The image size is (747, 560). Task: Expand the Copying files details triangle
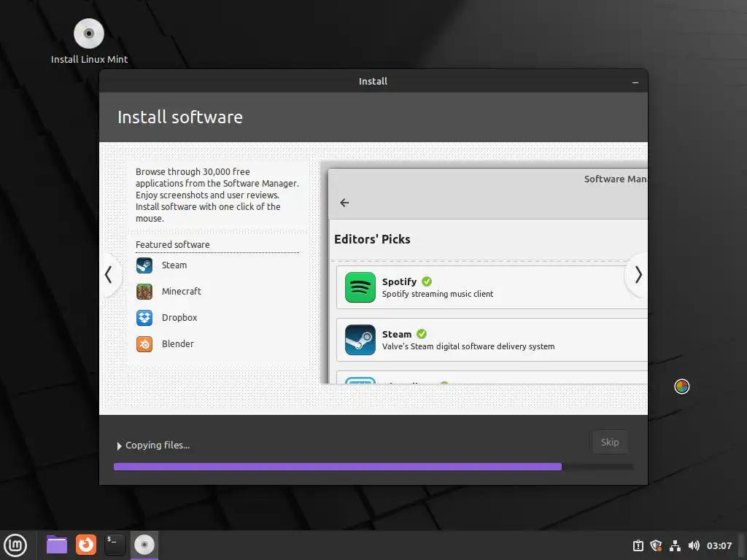tap(119, 446)
